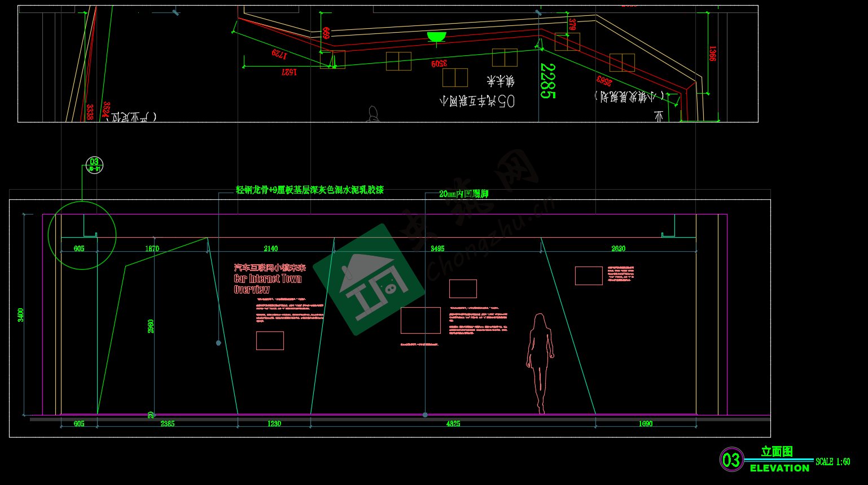
Task: Select the 立面图 title text
Action: pos(777,451)
